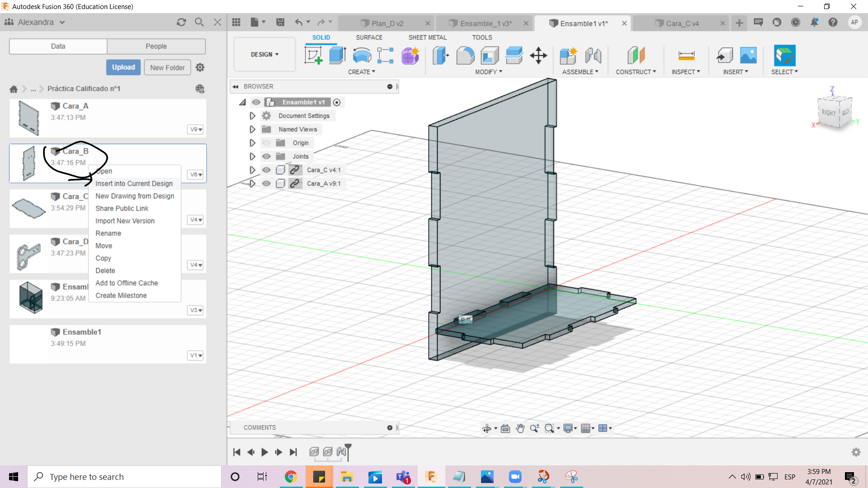The height and width of the screenshot is (488, 868).
Task: Select the Solid tab in toolbar
Action: [321, 37]
